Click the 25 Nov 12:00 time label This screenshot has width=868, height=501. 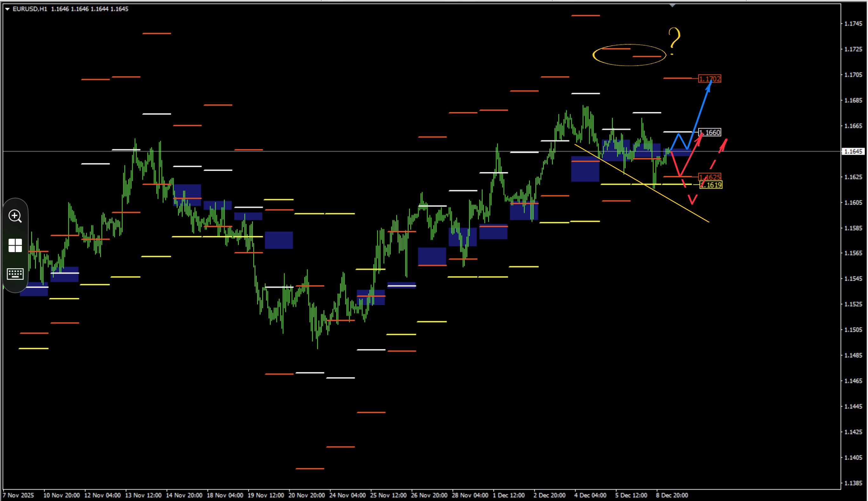[388, 496]
